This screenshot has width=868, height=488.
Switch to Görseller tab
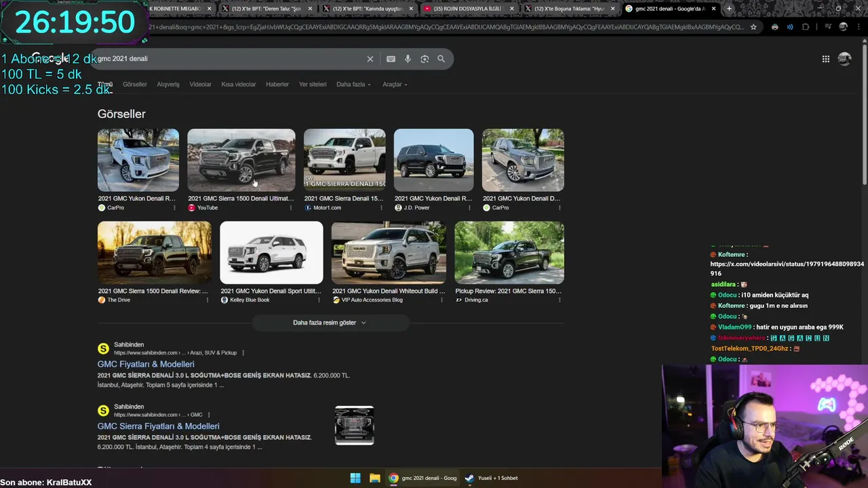134,85
